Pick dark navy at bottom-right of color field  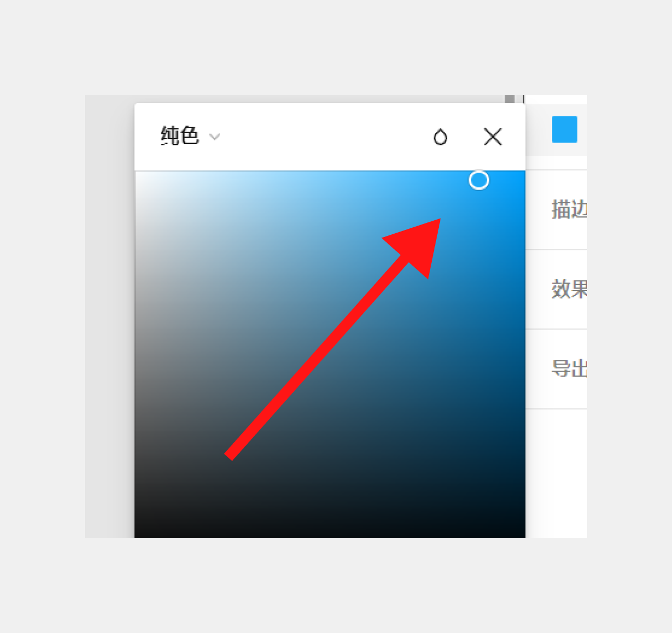[523, 535]
